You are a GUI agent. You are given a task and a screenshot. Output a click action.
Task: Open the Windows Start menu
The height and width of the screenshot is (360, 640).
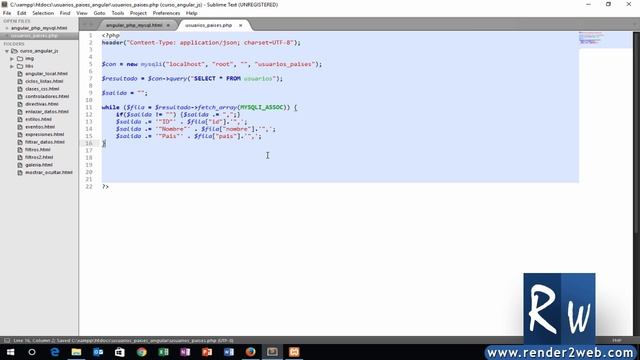(x=10, y=352)
